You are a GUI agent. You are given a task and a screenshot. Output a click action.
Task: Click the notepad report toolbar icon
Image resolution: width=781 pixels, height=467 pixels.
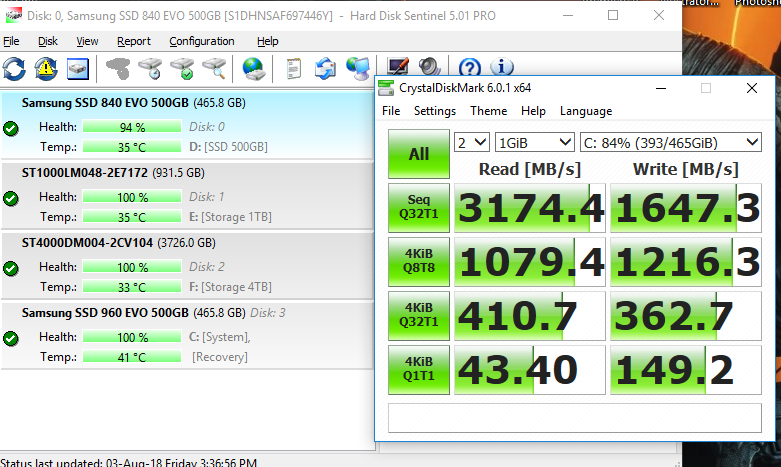(294, 69)
